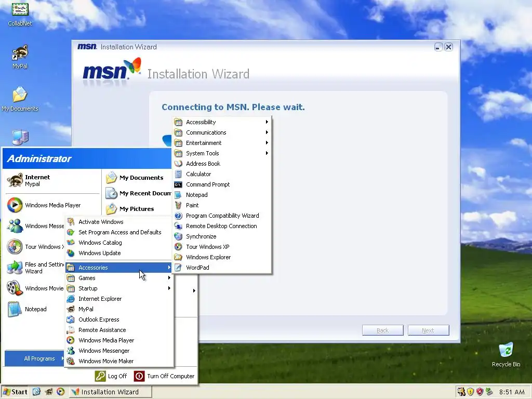Expand the Communications submenu
This screenshot has height=399, width=532.
[x=222, y=132]
